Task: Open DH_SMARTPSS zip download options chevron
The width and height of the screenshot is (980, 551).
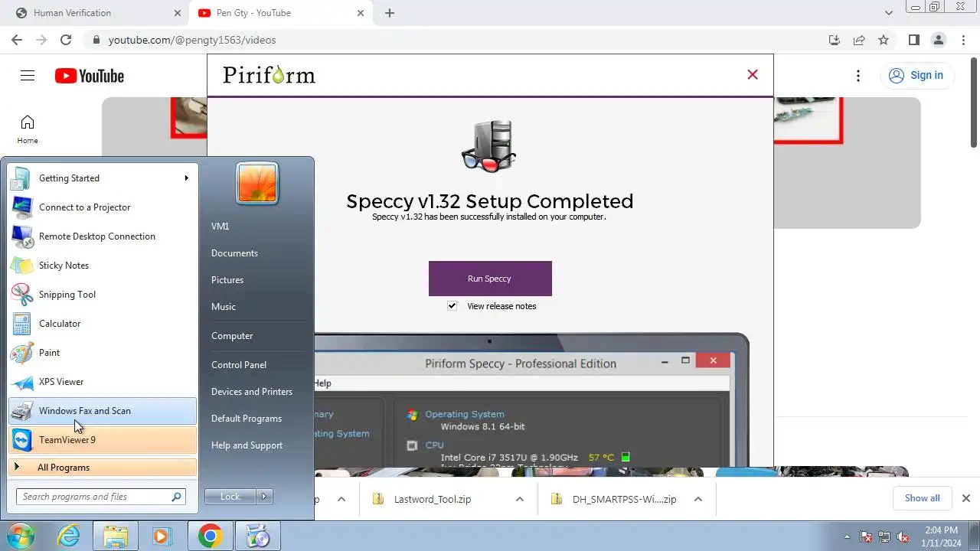Action: 697,499
